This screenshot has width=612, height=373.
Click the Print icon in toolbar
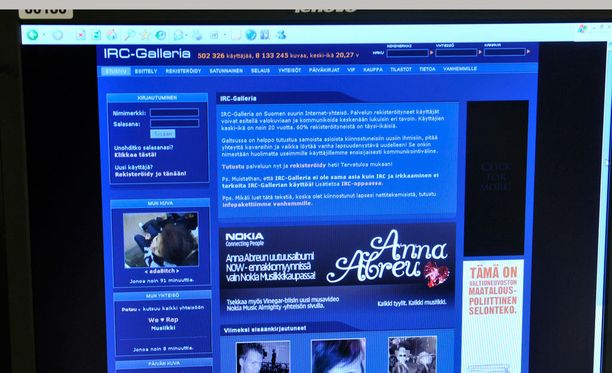[x=197, y=35]
